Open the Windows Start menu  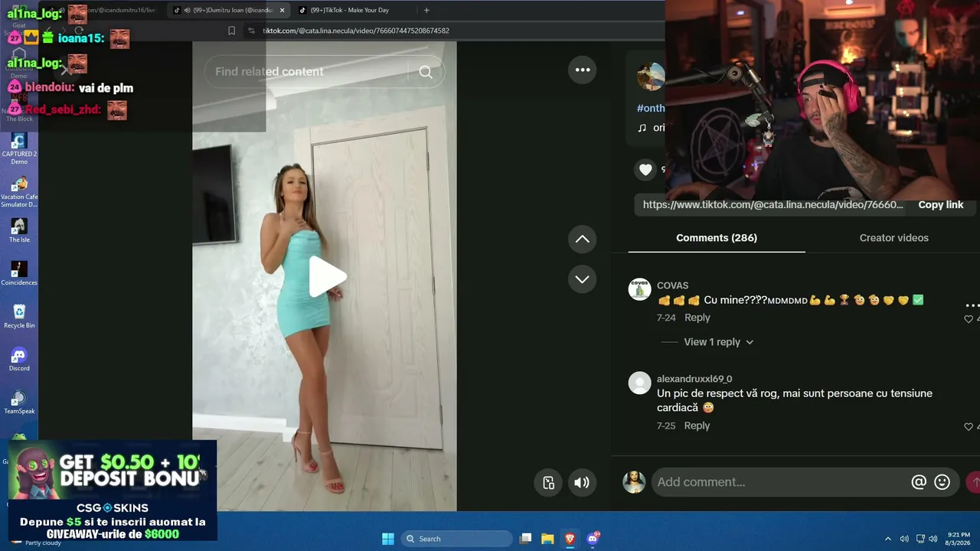[388, 539]
